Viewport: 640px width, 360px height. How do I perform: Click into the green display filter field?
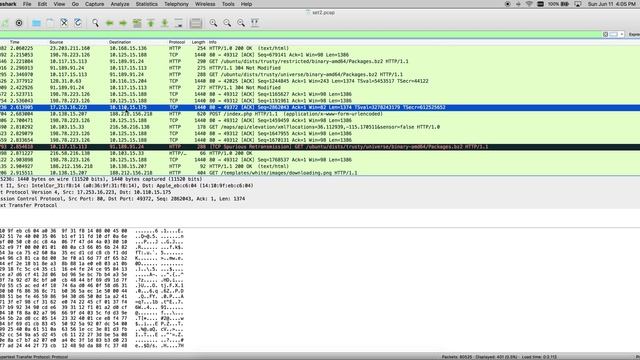(300, 35)
